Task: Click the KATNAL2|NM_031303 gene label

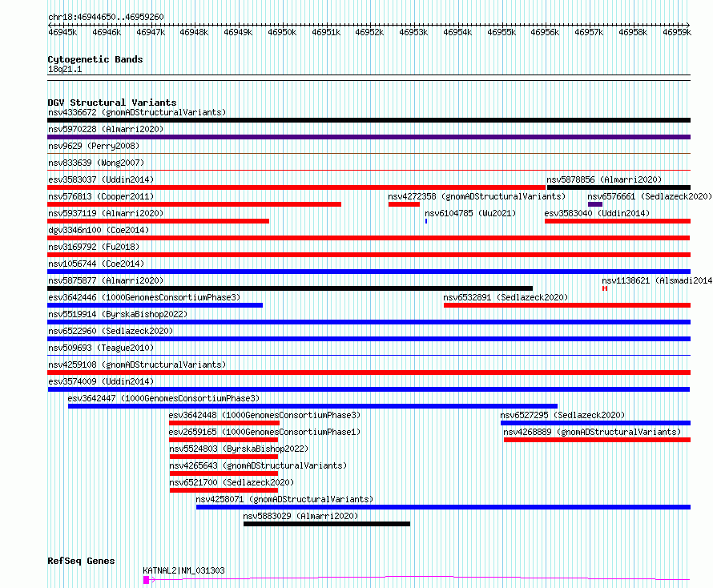Action: point(183,570)
